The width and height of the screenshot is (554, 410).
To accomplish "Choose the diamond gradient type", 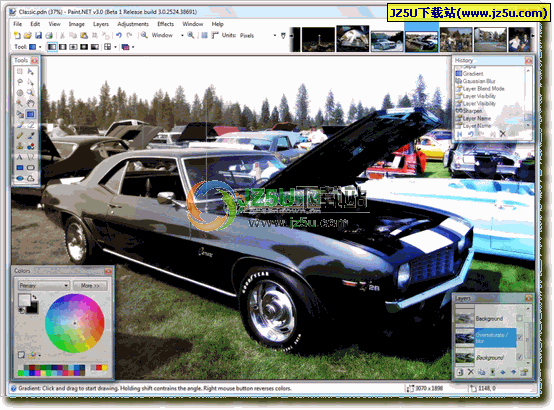I will point(73,47).
